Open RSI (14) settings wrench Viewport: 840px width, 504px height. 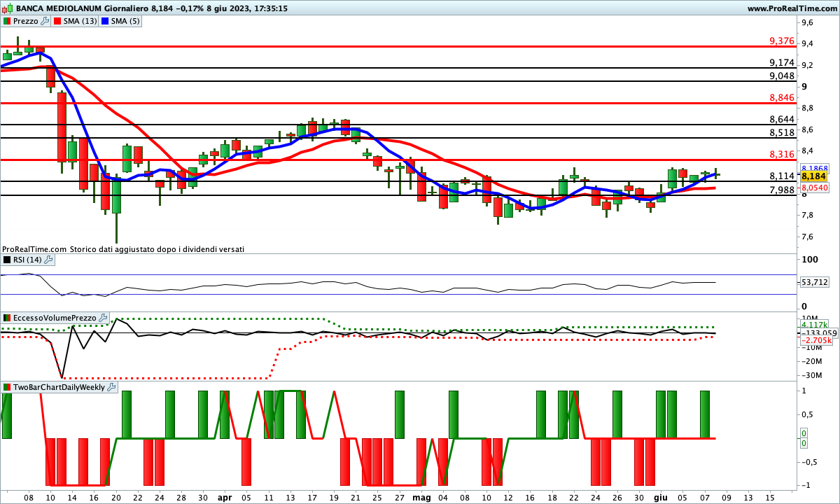[48, 260]
